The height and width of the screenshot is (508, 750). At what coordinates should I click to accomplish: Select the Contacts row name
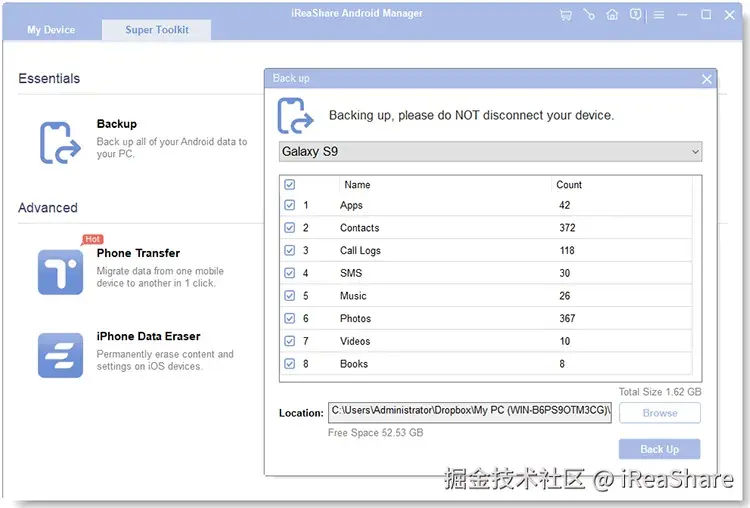point(359,228)
